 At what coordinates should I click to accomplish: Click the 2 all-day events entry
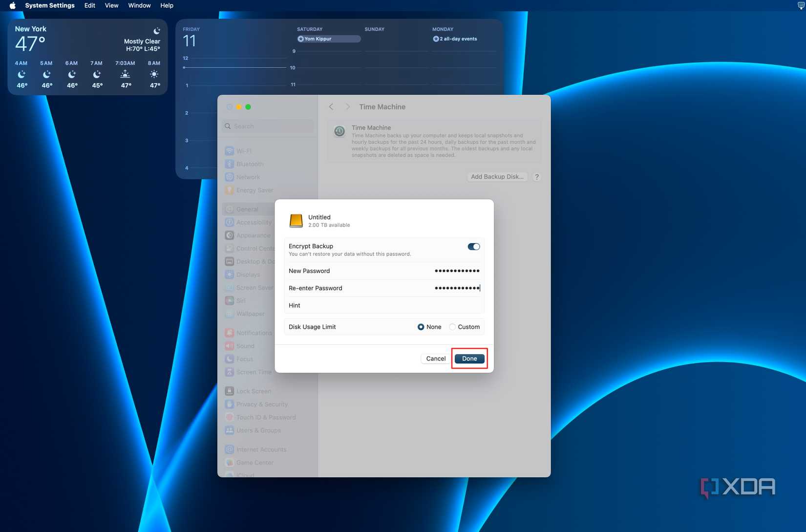455,39
